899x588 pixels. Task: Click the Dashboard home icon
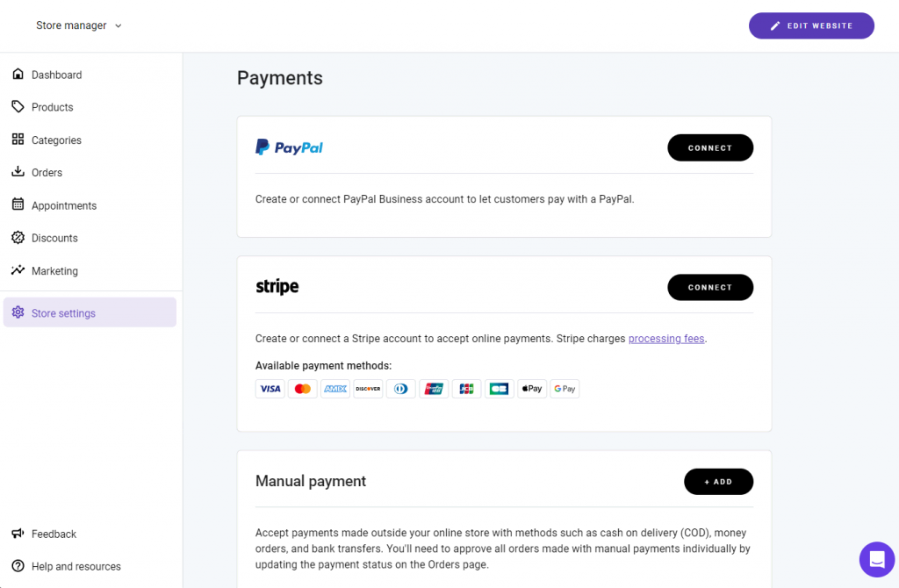[18, 75]
